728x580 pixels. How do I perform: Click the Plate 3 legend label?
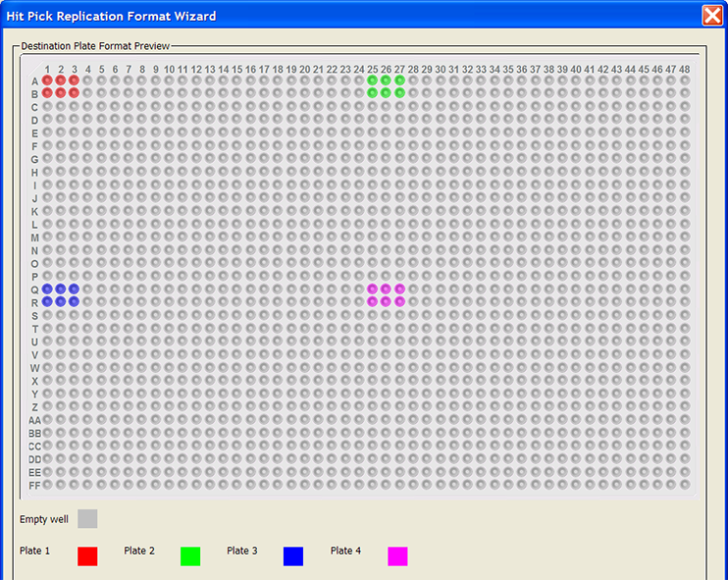pyautogui.click(x=242, y=551)
